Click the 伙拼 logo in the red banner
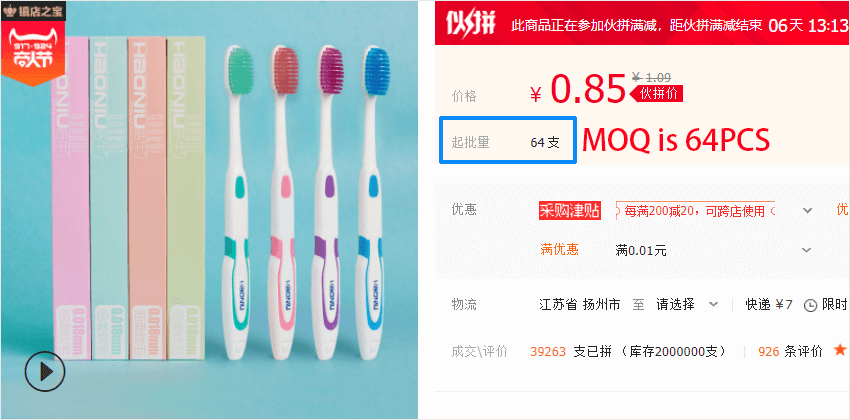 point(471,23)
